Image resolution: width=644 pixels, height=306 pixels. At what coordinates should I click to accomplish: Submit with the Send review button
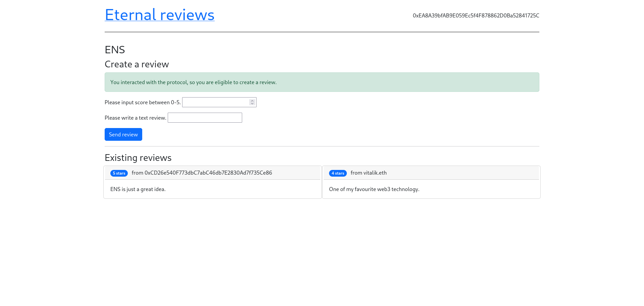click(123, 134)
